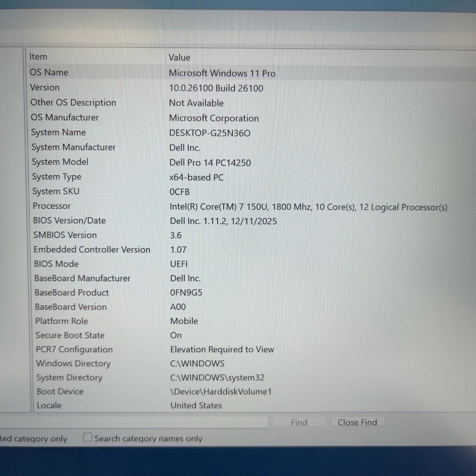Image resolution: width=476 pixels, height=476 pixels.
Task: Select the Windows Directory row
Action: (x=74, y=363)
